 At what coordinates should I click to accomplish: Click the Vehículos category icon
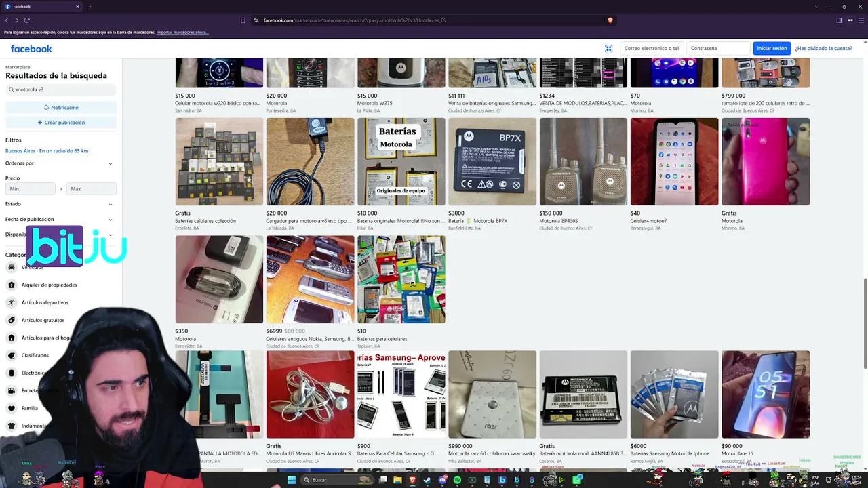coord(12,267)
